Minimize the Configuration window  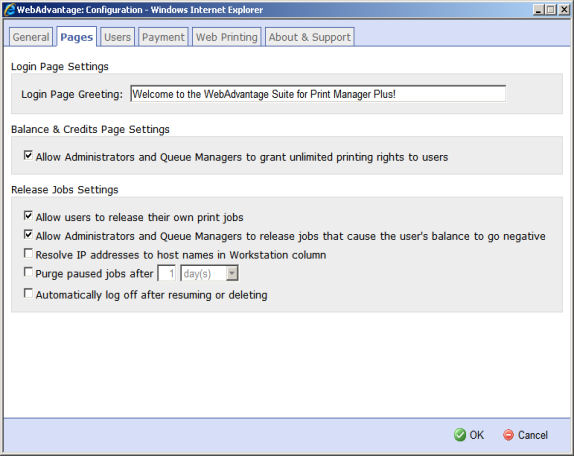[x=538, y=10]
